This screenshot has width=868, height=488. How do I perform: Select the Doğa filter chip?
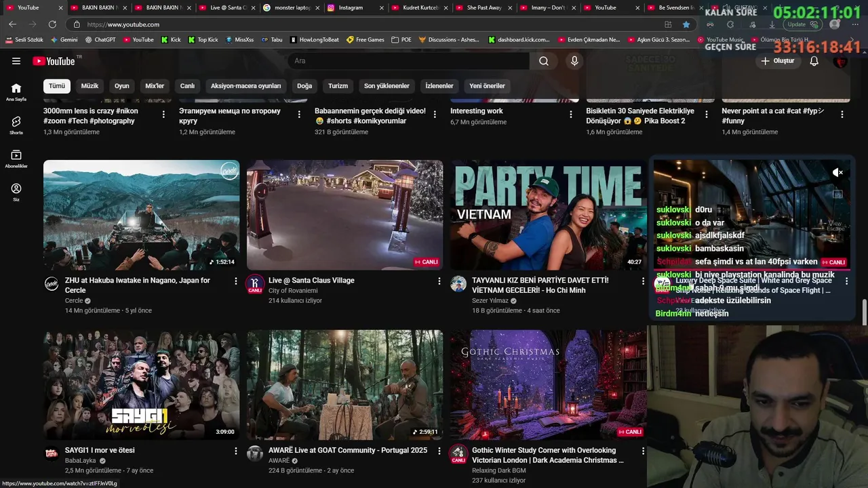point(304,86)
